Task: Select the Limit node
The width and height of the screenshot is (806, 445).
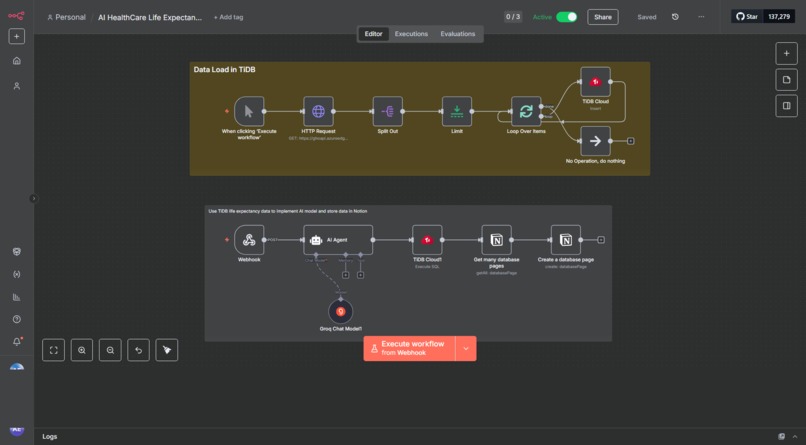Action: point(457,111)
